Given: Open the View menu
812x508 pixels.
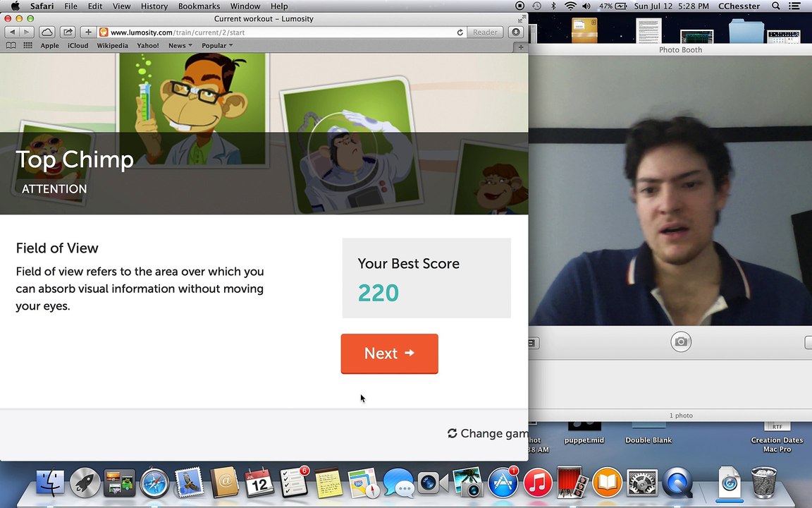Looking at the screenshot, I should coord(122,6).
